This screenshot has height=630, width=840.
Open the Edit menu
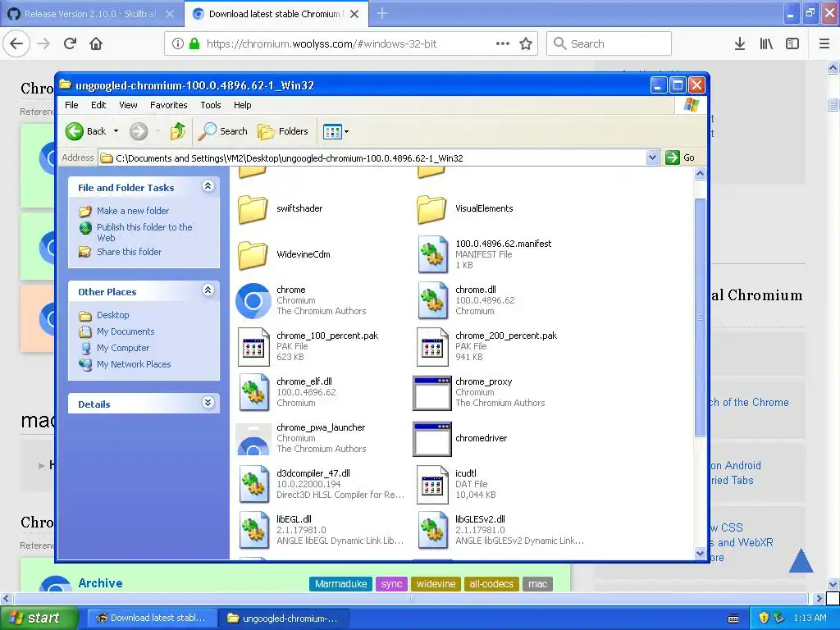[x=98, y=105]
